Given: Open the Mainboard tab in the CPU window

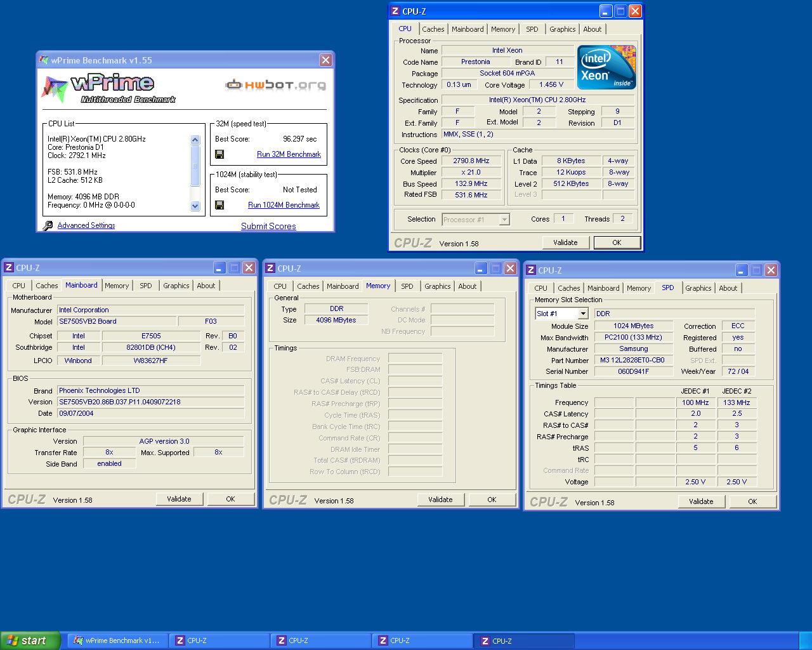Looking at the screenshot, I should 468,29.
